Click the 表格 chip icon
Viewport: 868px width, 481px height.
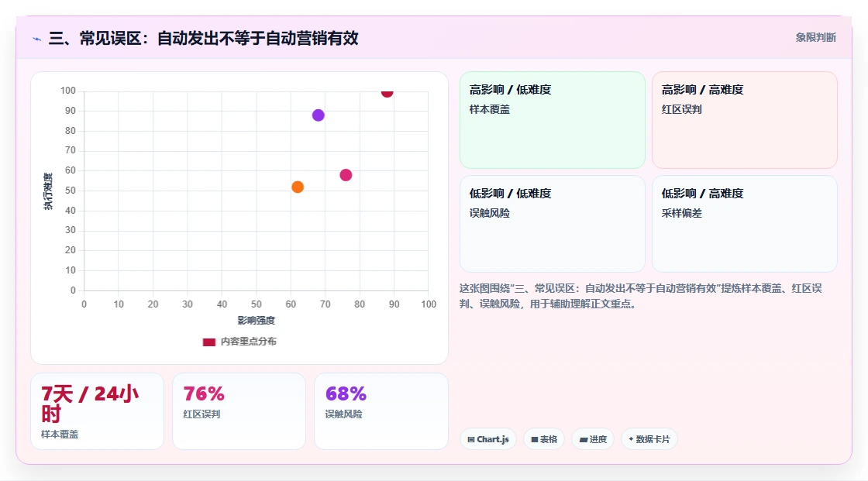(x=535, y=439)
